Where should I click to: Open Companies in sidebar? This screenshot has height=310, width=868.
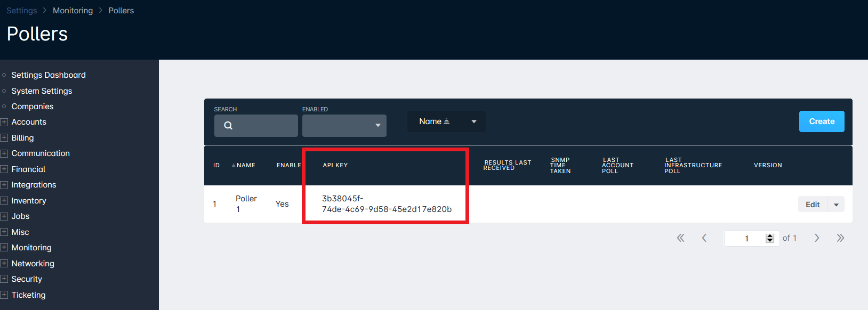pos(33,107)
